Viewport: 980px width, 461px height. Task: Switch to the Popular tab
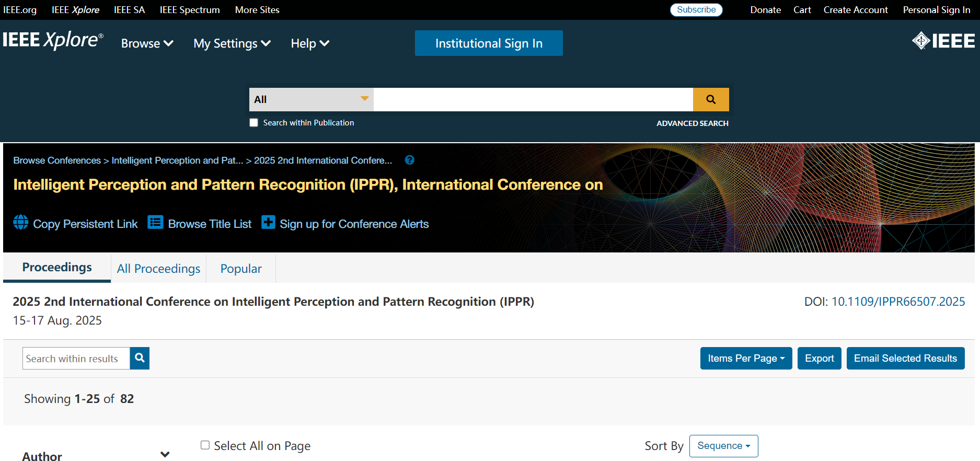241,269
